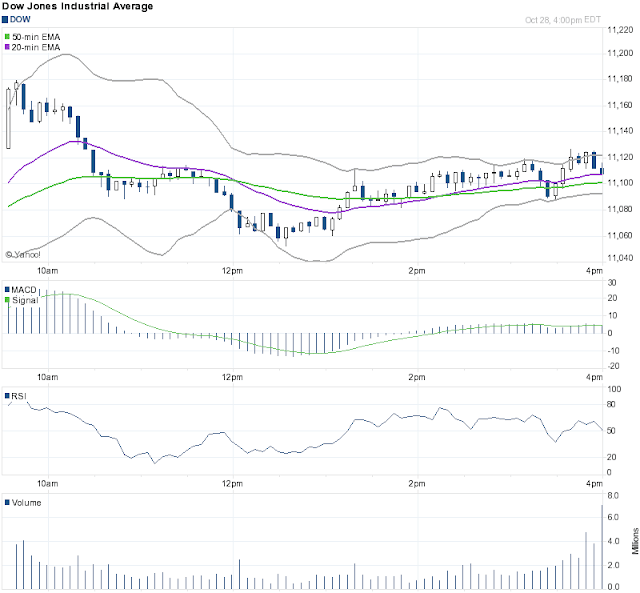Viewport: 640px width, 593px height.
Task: Click the RSI axis value 100
Action: coord(614,389)
